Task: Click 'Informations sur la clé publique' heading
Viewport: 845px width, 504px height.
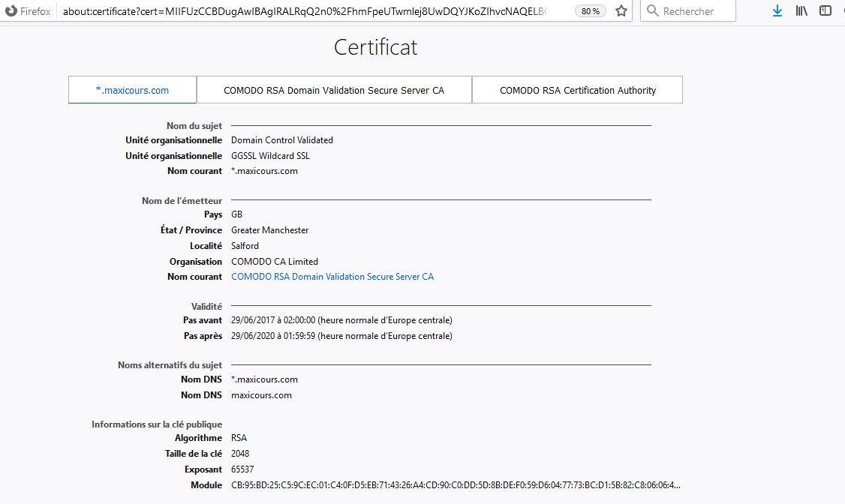Action: pos(157,424)
